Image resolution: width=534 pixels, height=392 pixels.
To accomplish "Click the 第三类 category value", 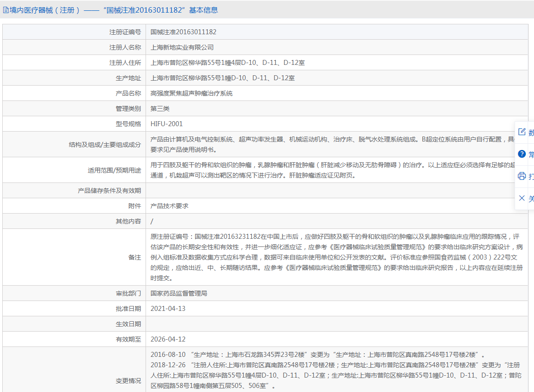I will (160, 109).
